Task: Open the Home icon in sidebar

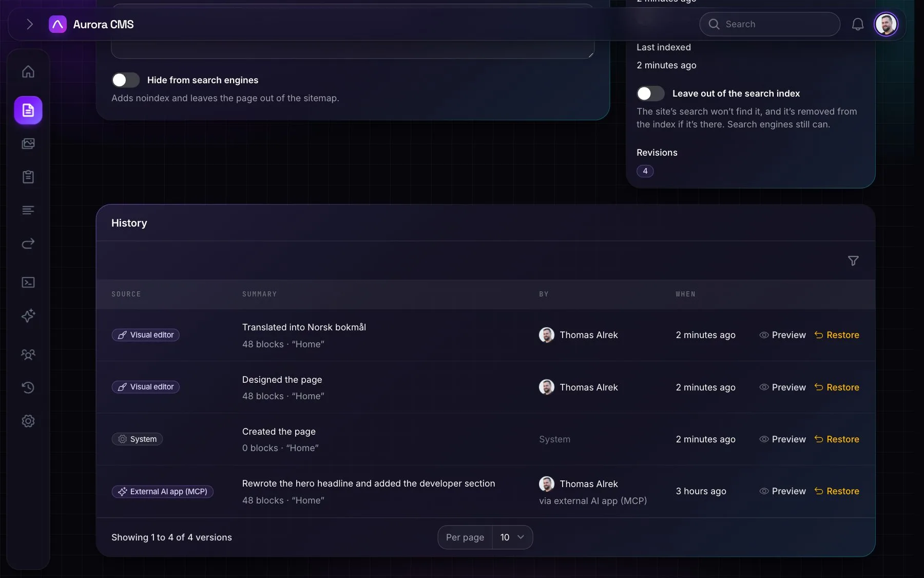Action: click(x=28, y=71)
